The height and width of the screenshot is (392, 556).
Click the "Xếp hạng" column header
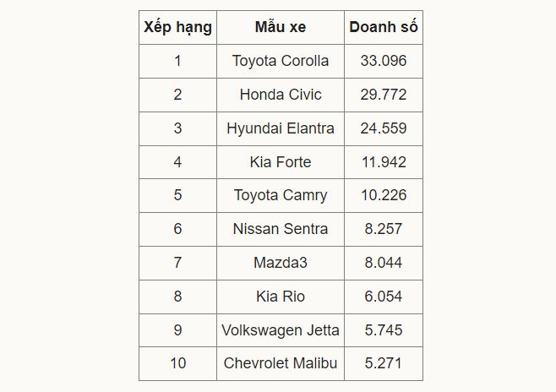click(177, 27)
